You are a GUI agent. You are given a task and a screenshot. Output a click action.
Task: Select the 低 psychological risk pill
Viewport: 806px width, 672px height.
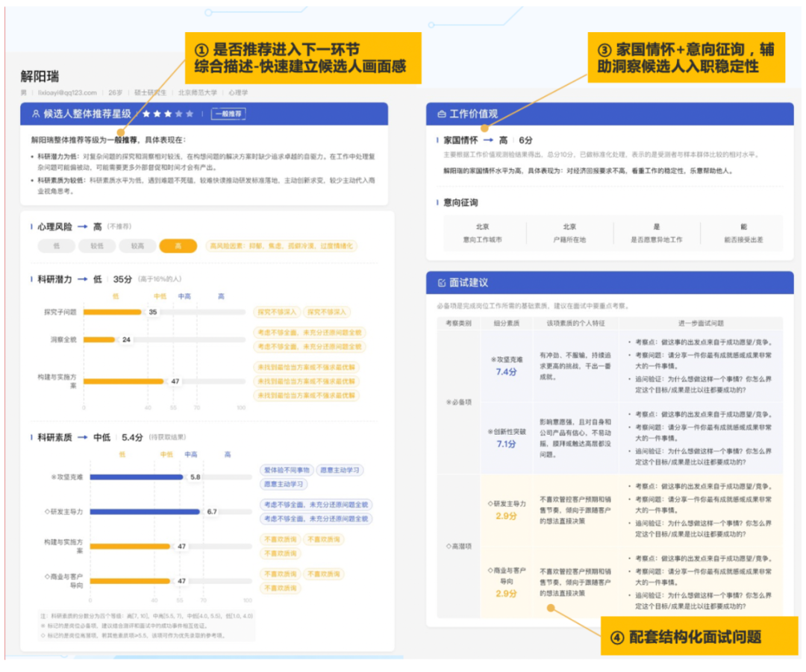pos(57,246)
